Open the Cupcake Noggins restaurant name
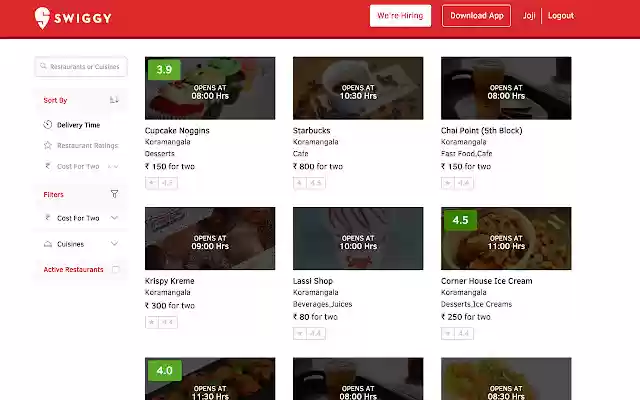The width and height of the screenshot is (640, 400). coord(177,131)
